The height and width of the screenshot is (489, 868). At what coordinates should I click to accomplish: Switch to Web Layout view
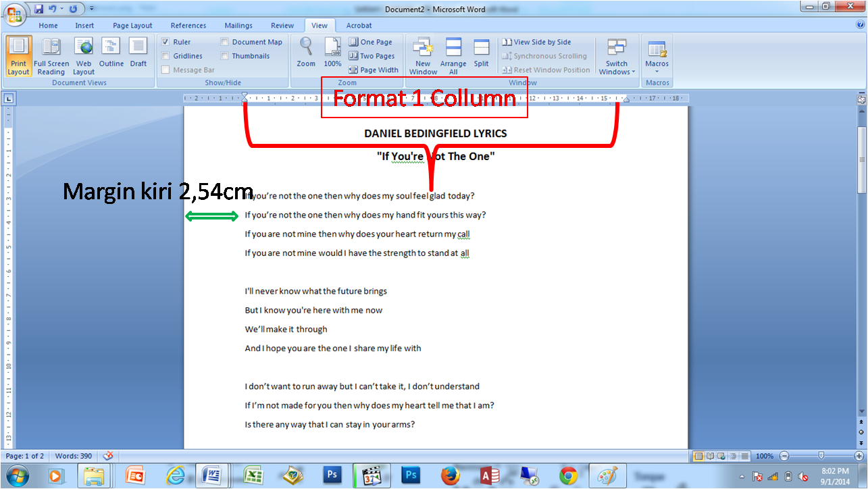click(x=84, y=56)
